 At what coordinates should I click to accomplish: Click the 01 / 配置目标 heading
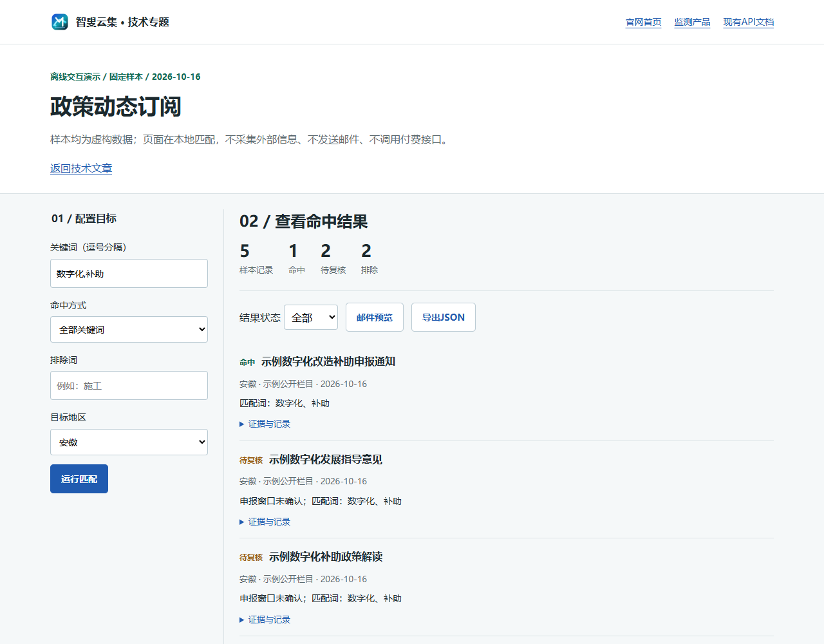click(84, 218)
